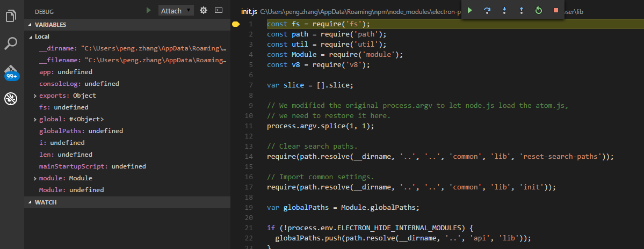The width and height of the screenshot is (644, 249).
Task: Click 'var globalPaths = Module.globalPaths;' line
Action: [x=343, y=208]
